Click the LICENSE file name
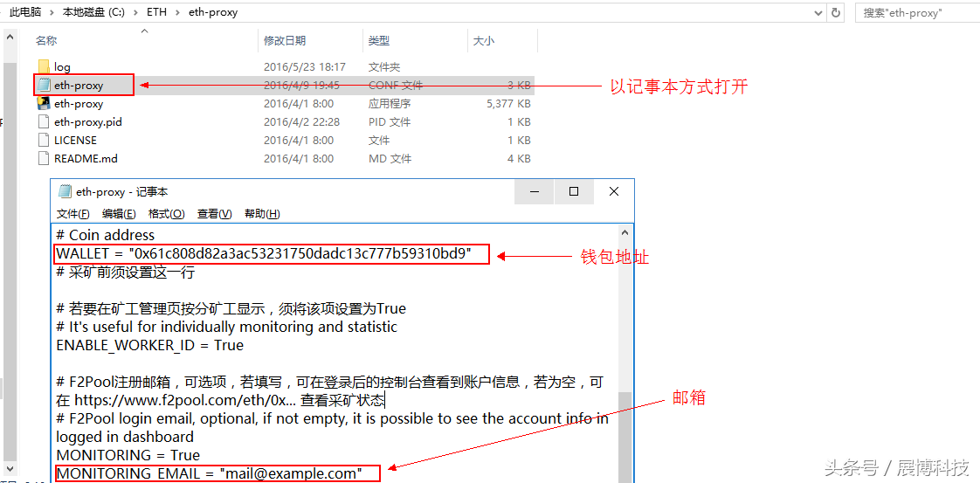The height and width of the screenshot is (483, 980). (76, 140)
